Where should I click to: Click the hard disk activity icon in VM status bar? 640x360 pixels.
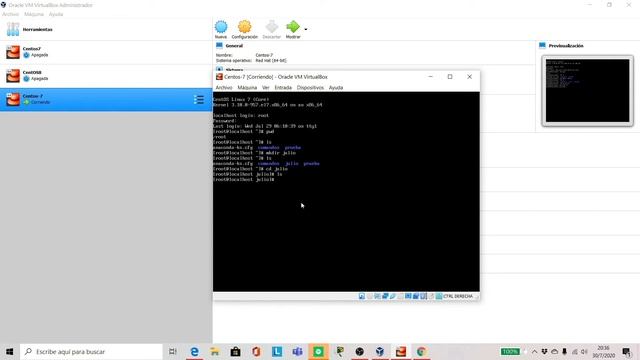pyautogui.click(x=362, y=296)
